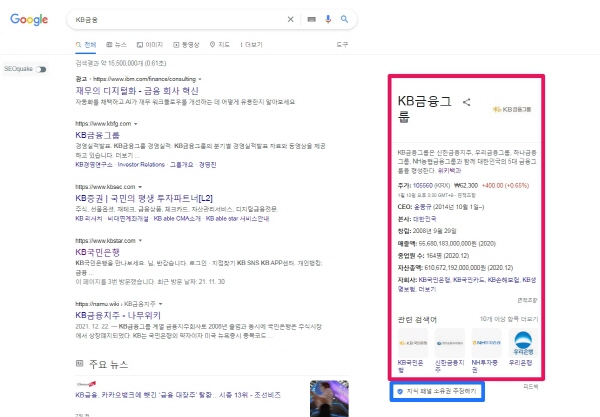
Task: Expand dropdown arrow next to www.kbstar.com
Action: (x=140, y=241)
